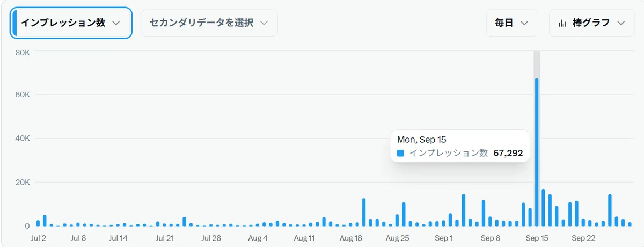Click the 80K y-axis label

22,53
